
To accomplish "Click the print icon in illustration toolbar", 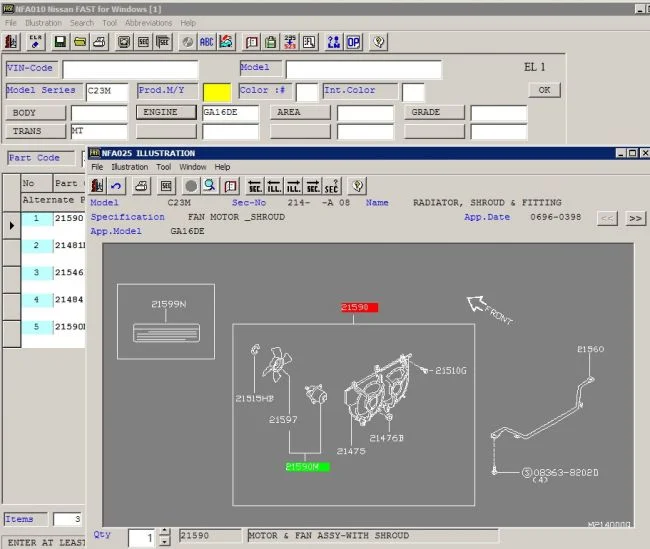I will (141, 186).
